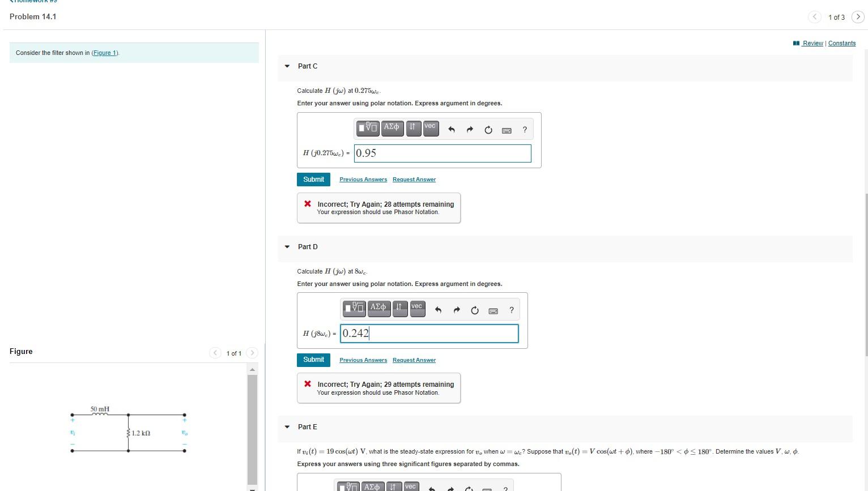Select vec tool in Part C toolbar
This screenshot has width=868, height=491.
tap(431, 127)
